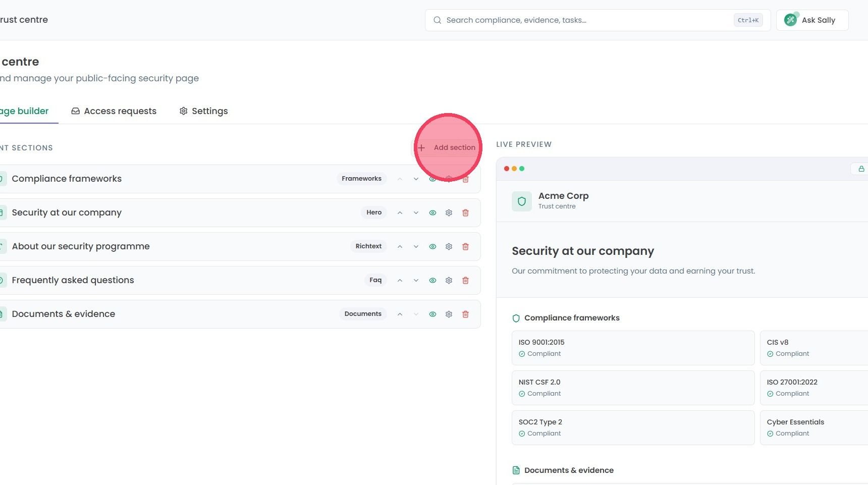Move Documents & evidence section up
Viewport: 868px width, 485px height.
click(400, 314)
